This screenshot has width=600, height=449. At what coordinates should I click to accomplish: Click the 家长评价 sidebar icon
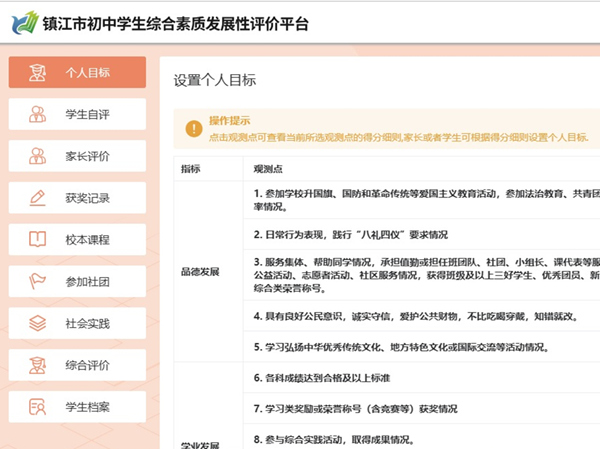pos(38,156)
